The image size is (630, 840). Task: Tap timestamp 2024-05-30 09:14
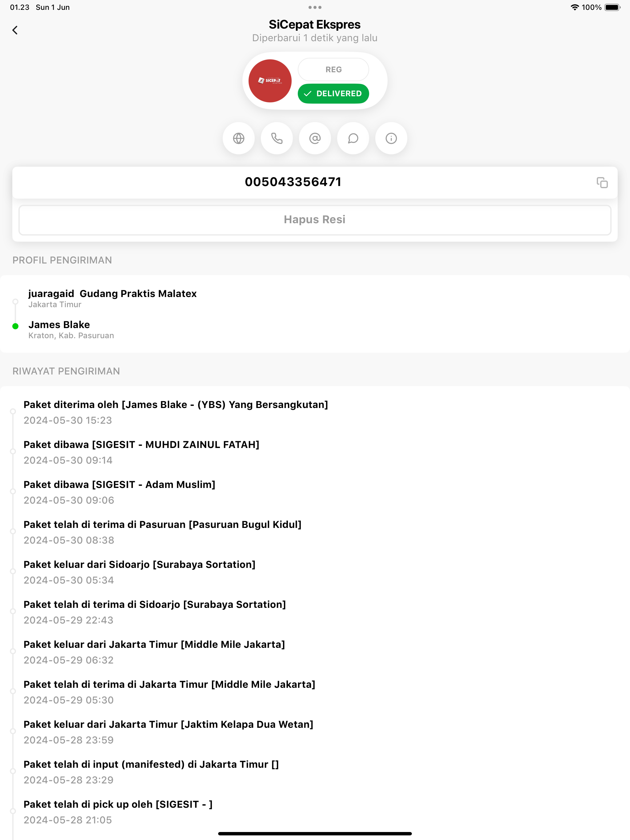pyautogui.click(x=68, y=460)
